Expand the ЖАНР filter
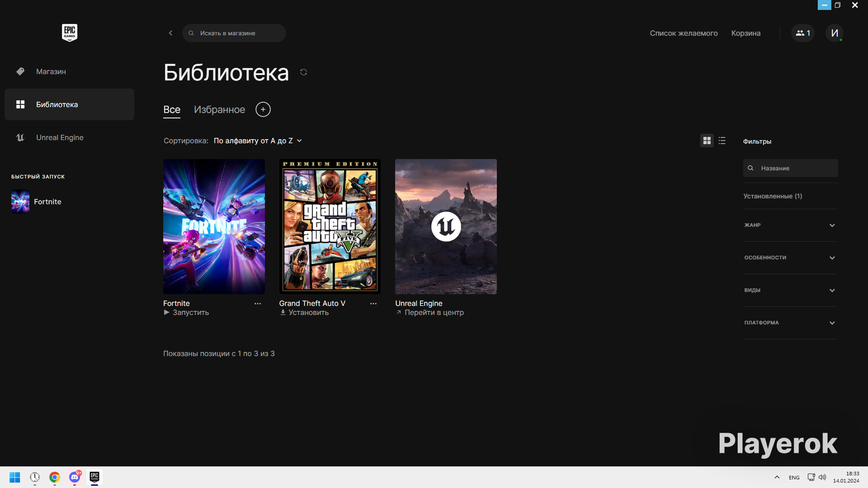This screenshot has width=868, height=488. pos(790,225)
